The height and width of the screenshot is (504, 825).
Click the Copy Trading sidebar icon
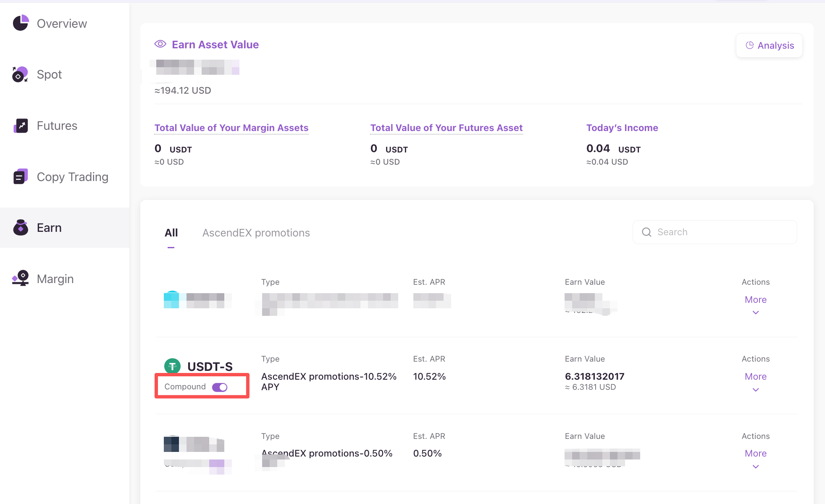[20, 177]
